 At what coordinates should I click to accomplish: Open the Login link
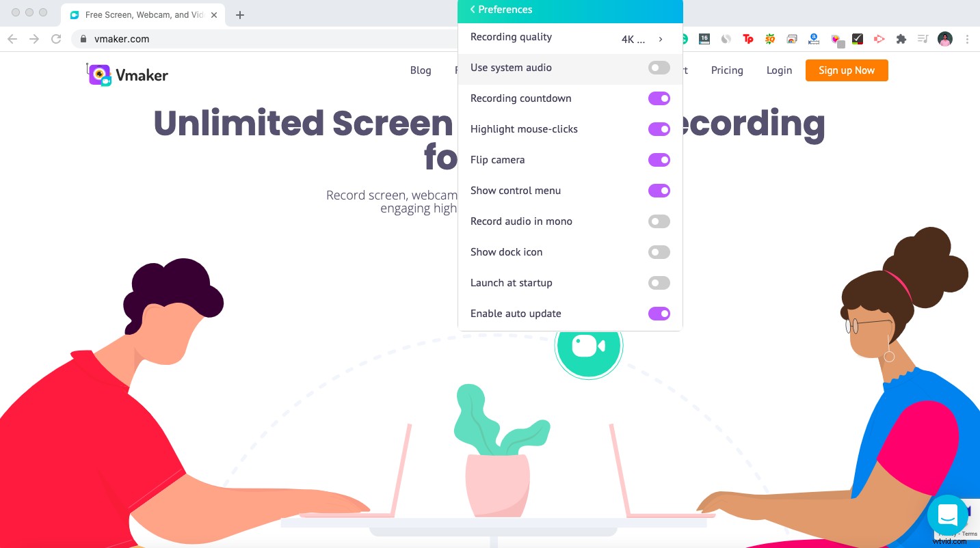(x=779, y=70)
